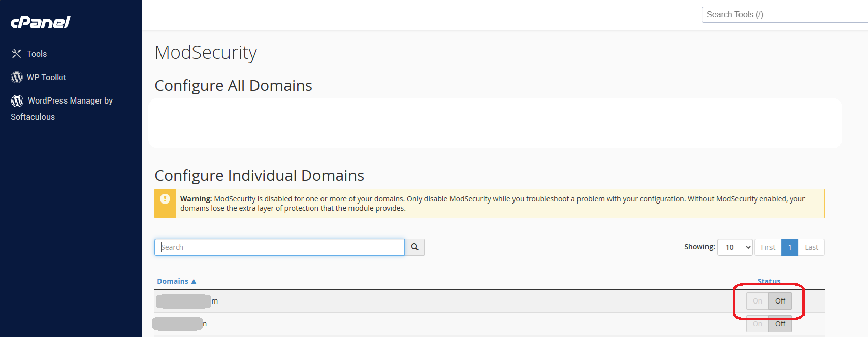Click the individual domains Search box
Image resolution: width=868 pixels, height=337 pixels.
(x=279, y=247)
